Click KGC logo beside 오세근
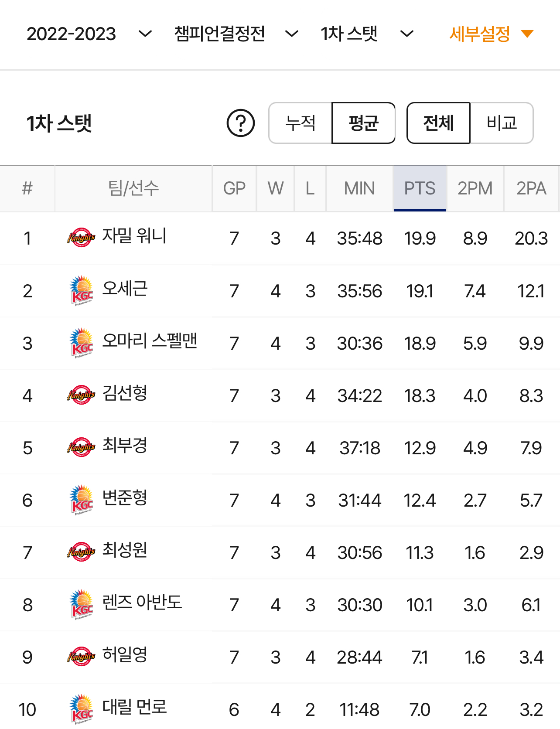Screen dimensions: 560x729 pos(82,290)
